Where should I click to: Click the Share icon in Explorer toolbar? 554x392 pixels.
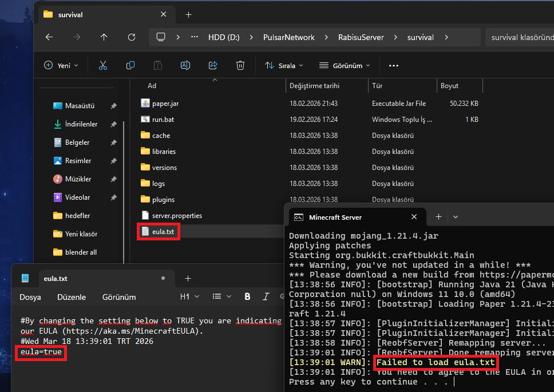point(213,65)
